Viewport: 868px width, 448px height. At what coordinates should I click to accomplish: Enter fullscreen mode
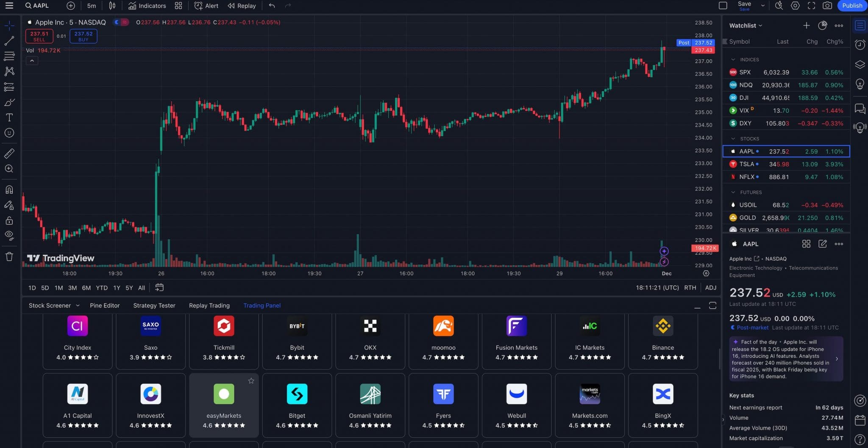point(811,6)
